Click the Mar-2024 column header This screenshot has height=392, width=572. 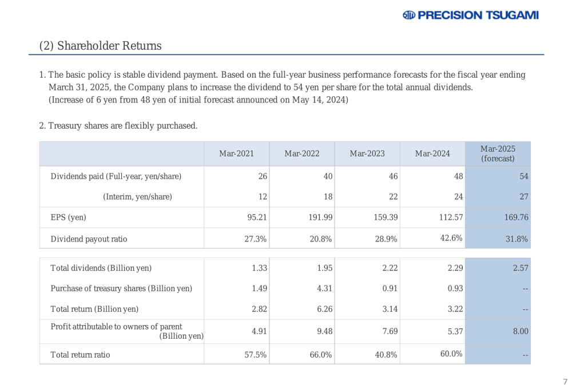click(432, 154)
